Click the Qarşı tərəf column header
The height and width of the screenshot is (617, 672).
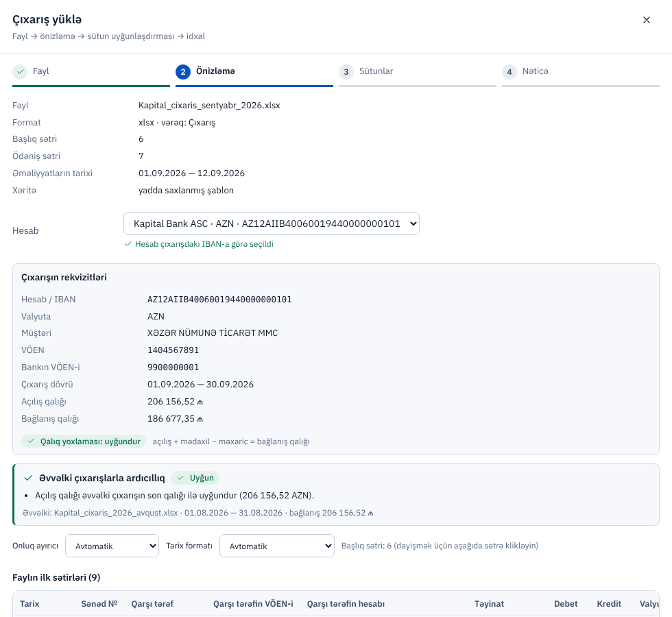pyautogui.click(x=152, y=604)
